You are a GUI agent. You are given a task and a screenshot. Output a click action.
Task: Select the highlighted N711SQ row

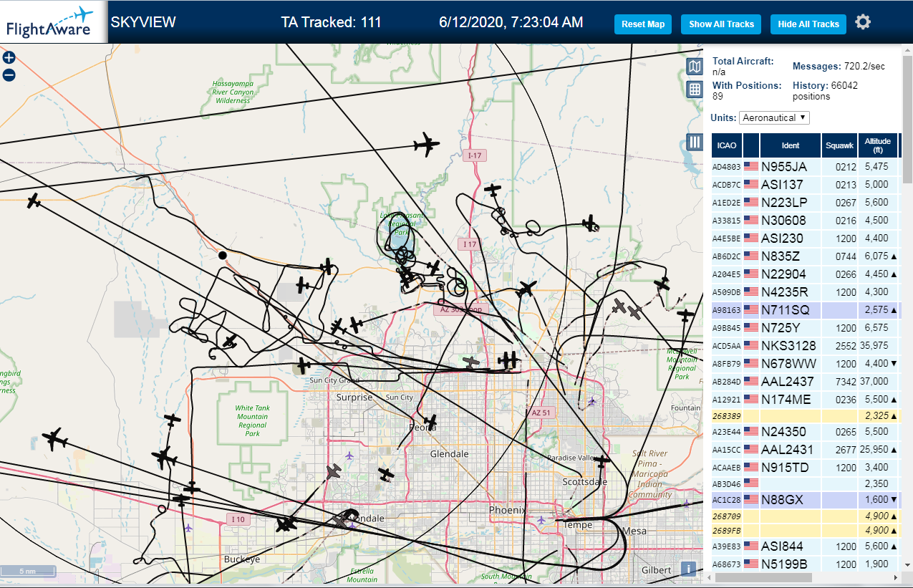[x=806, y=310]
